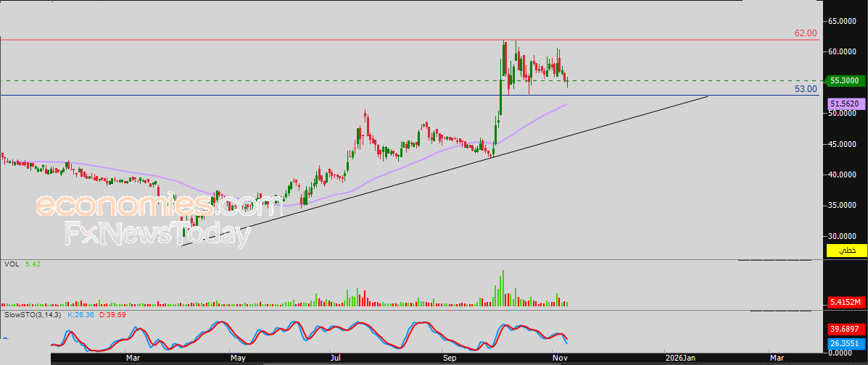Select the 0.0000 label on stochastic axis

coord(846,353)
